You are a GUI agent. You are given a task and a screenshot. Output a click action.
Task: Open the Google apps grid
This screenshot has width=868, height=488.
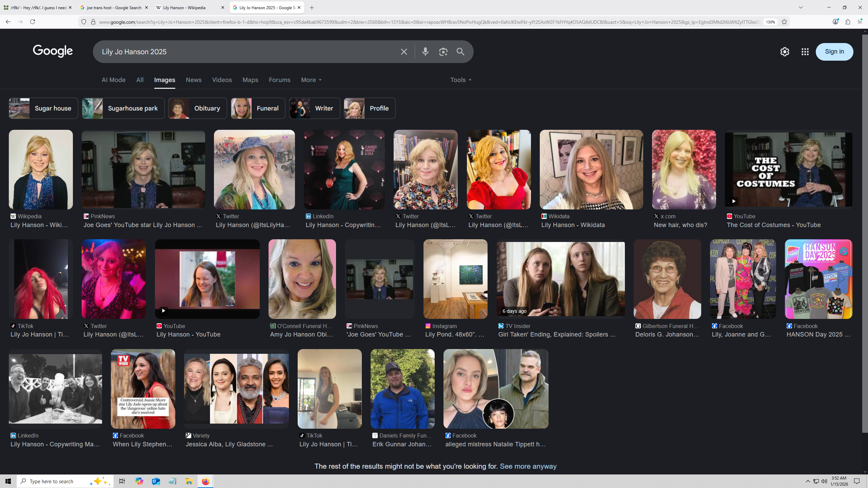coord(805,52)
